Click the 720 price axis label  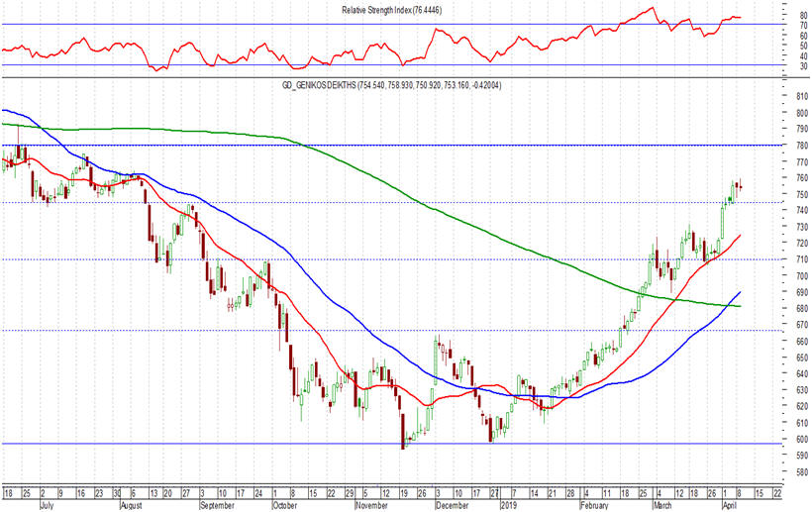tap(802, 244)
